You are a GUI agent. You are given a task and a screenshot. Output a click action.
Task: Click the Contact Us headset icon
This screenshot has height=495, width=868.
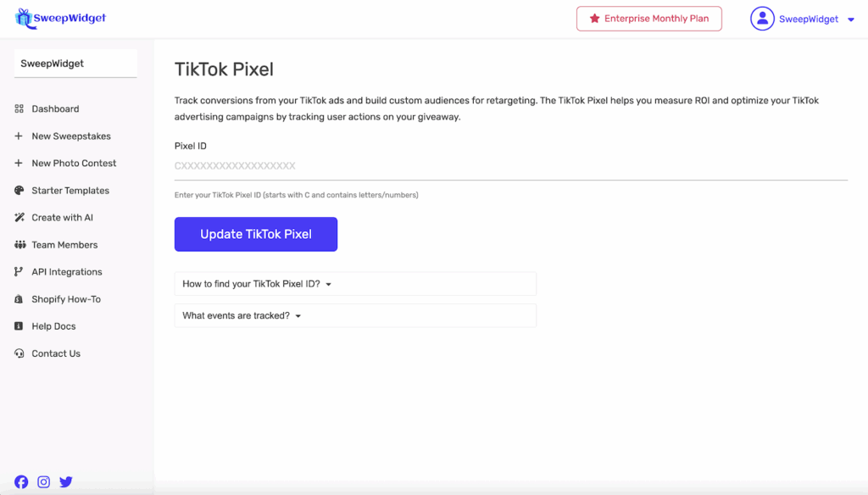[19, 353]
